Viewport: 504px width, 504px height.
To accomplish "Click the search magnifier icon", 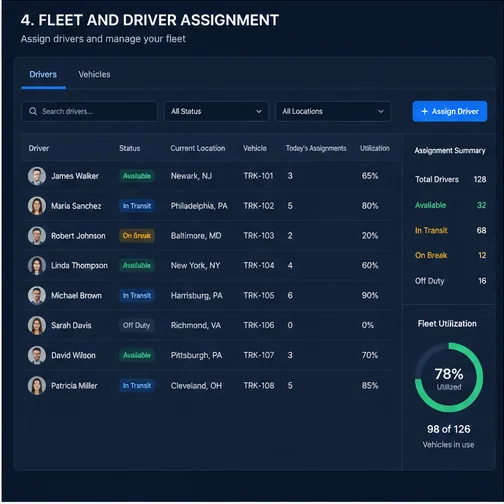I will pyautogui.click(x=33, y=111).
